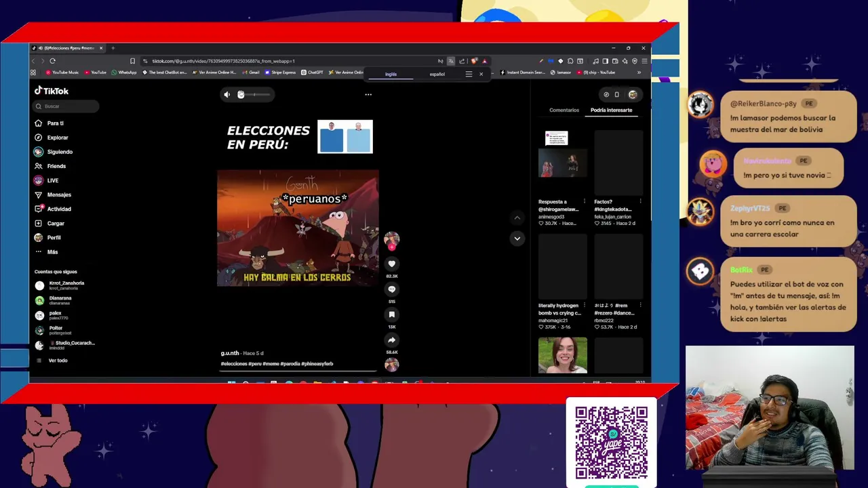Image resolution: width=868 pixels, height=488 pixels.
Task: Open the Gmail bookmark
Action: point(252,73)
